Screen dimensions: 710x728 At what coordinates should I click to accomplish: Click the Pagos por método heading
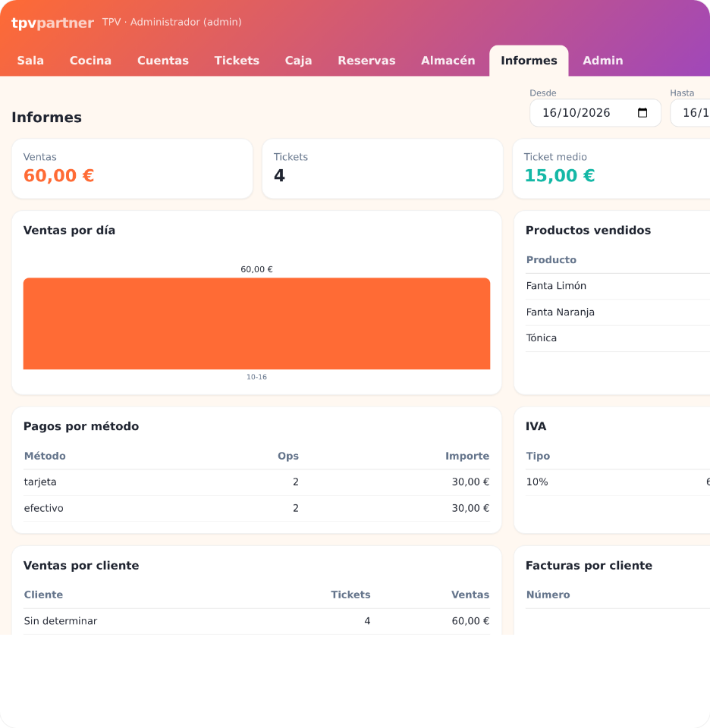81,426
